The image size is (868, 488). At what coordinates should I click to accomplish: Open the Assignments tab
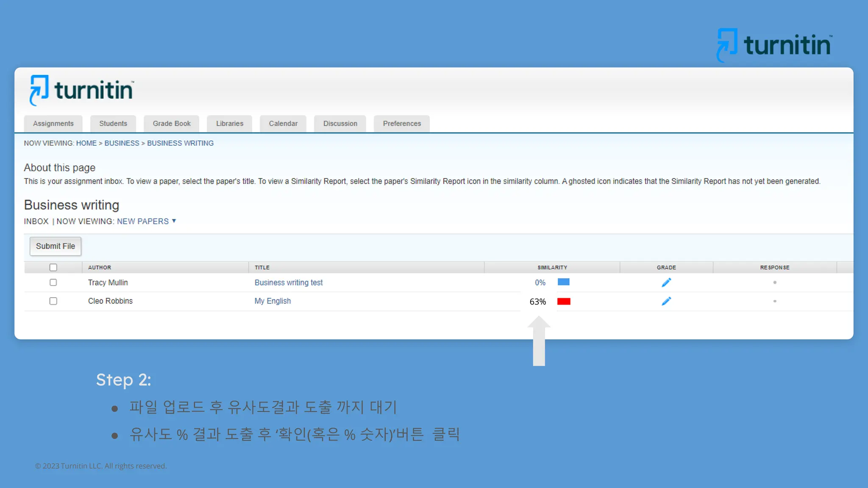[x=53, y=124]
